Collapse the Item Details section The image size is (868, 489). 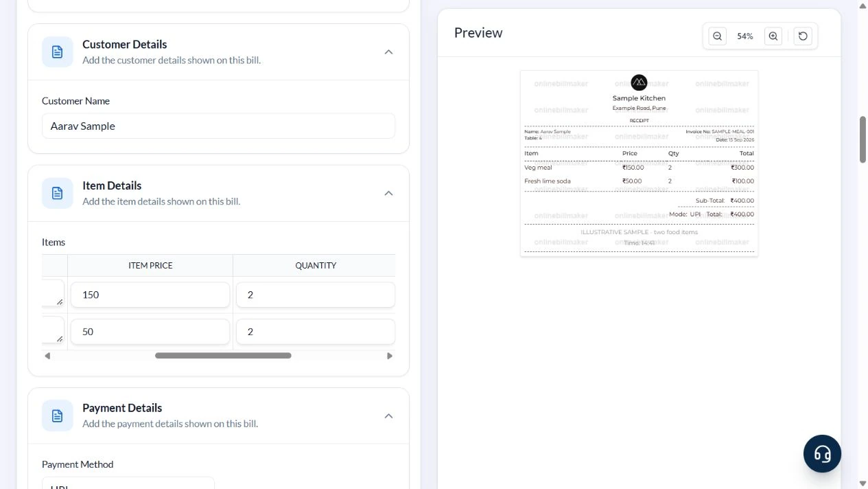point(388,193)
